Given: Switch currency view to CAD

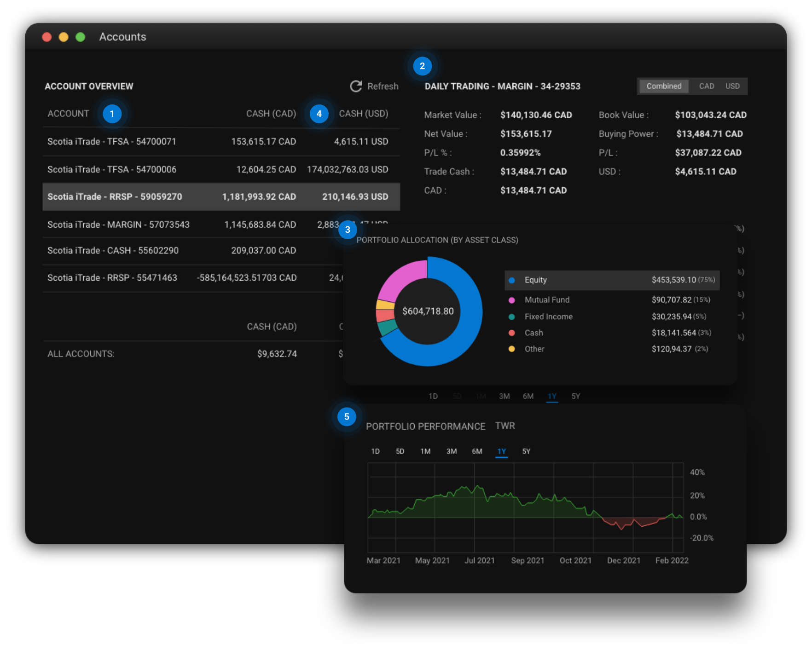Looking at the screenshot, I should [706, 86].
